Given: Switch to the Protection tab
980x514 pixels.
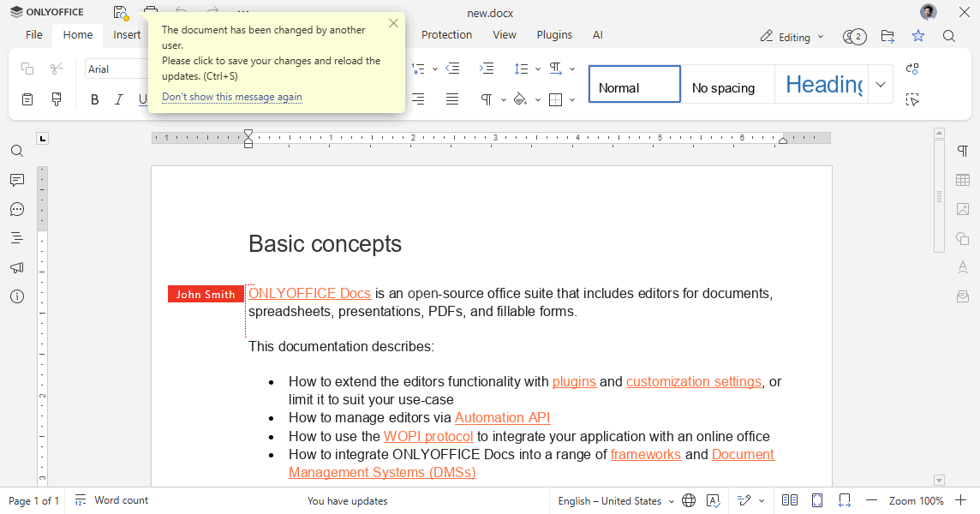Looking at the screenshot, I should 446,35.
